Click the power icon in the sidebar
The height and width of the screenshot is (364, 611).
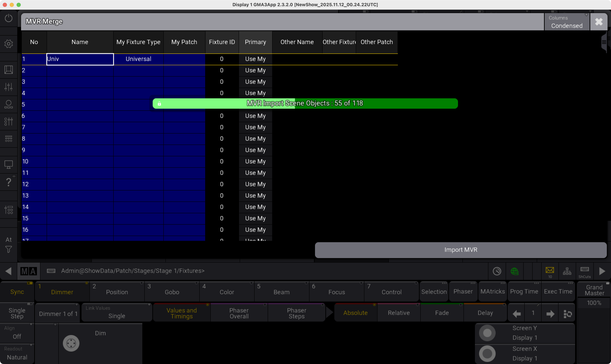point(9,18)
